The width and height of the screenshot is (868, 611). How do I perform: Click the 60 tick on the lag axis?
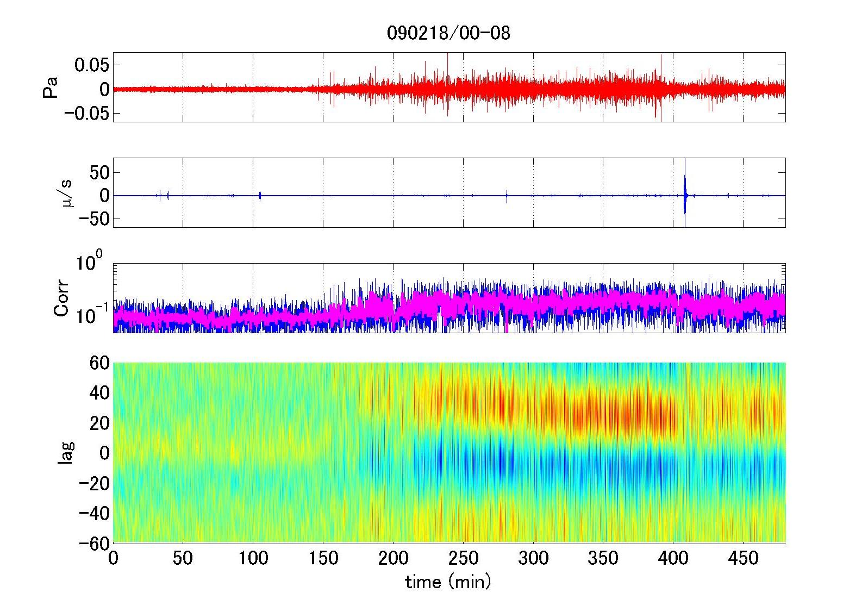click(x=100, y=363)
